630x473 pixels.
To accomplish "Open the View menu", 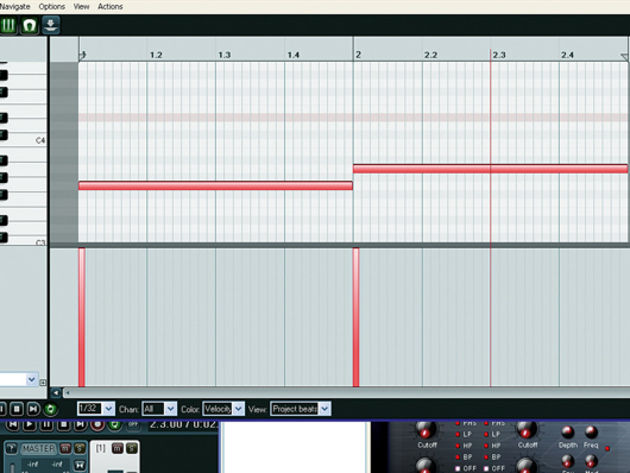I will (x=82, y=6).
